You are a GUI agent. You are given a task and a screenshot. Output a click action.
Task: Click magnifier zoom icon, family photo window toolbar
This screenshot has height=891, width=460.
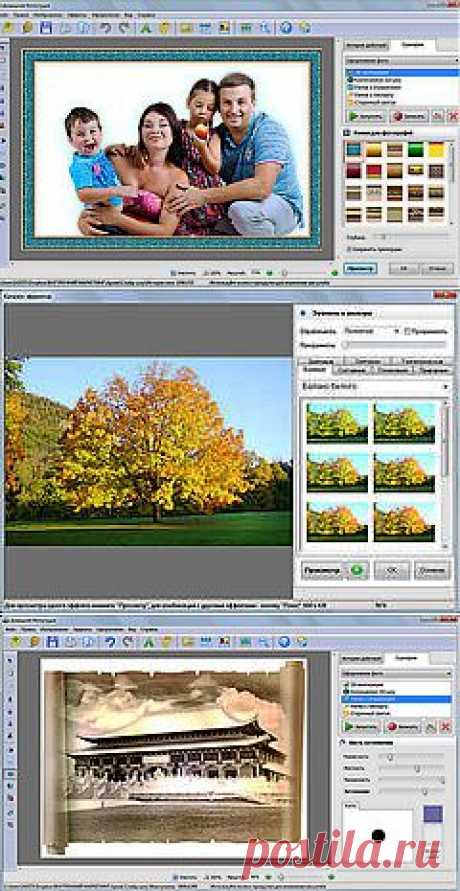point(265,27)
